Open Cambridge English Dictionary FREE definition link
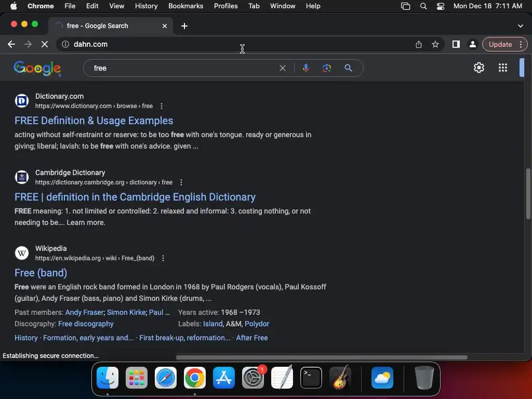532x399 pixels. [135, 197]
